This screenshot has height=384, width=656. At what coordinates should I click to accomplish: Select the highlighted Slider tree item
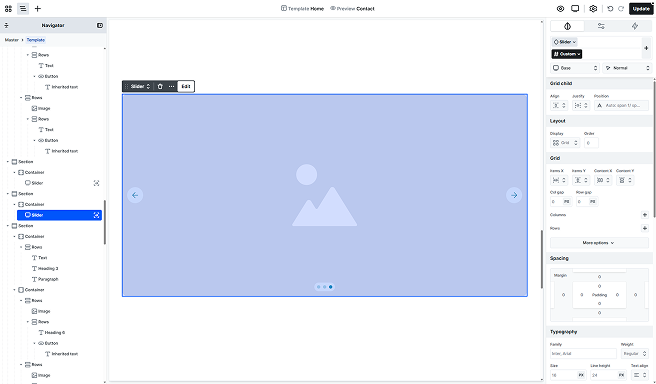pyautogui.click(x=59, y=215)
